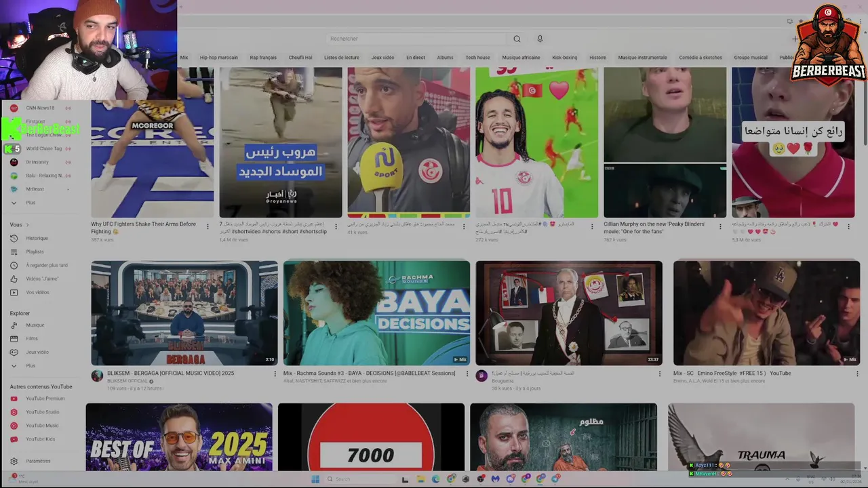Open the McGregor UFC short thumbnail
868x488 pixels.
(x=153, y=142)
